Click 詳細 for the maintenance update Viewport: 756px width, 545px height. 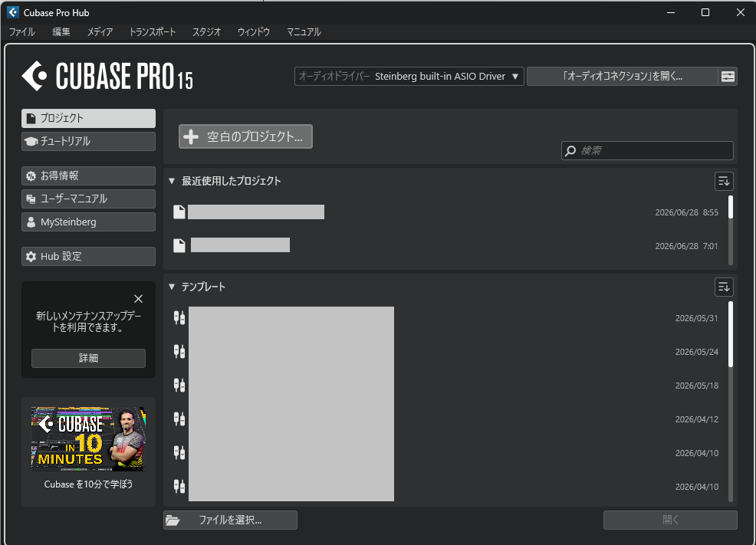[x=88, y=358]
